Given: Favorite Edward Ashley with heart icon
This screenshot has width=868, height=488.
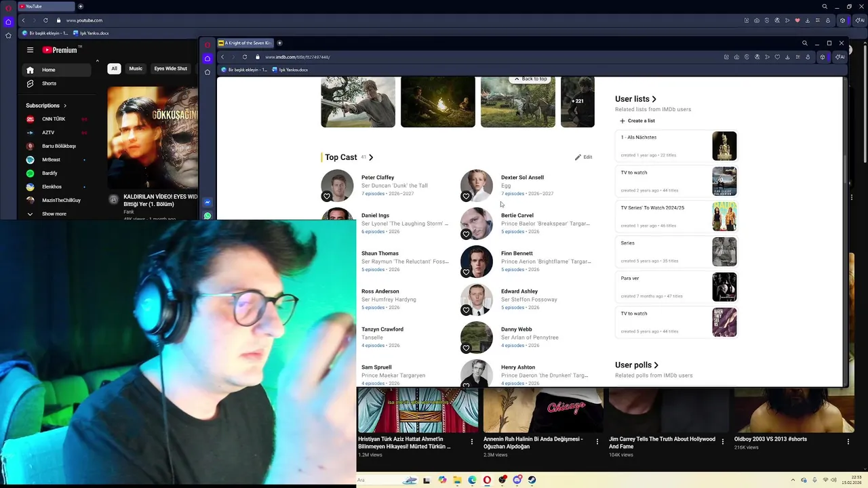Looking at the screenshot, I should pos(466,310).
